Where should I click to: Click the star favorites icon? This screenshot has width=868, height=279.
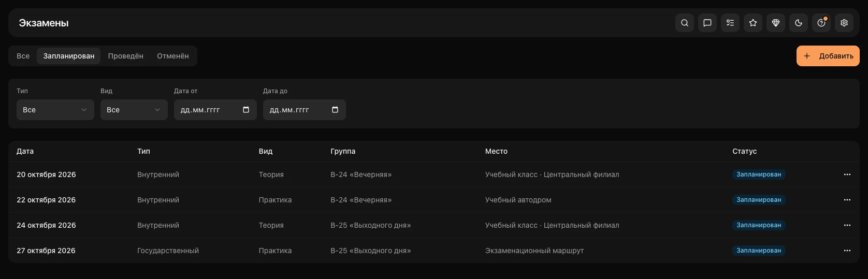click(x=753, y=23)
